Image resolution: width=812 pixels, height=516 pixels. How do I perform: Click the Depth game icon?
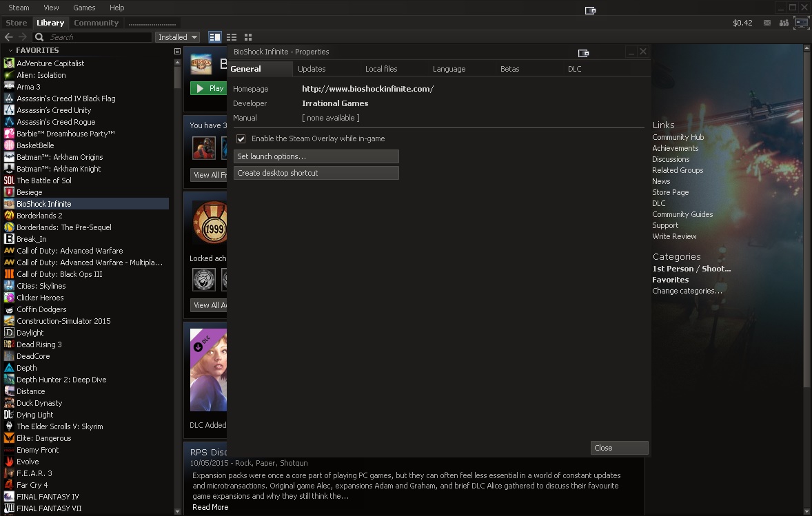(x=9, y=367)
